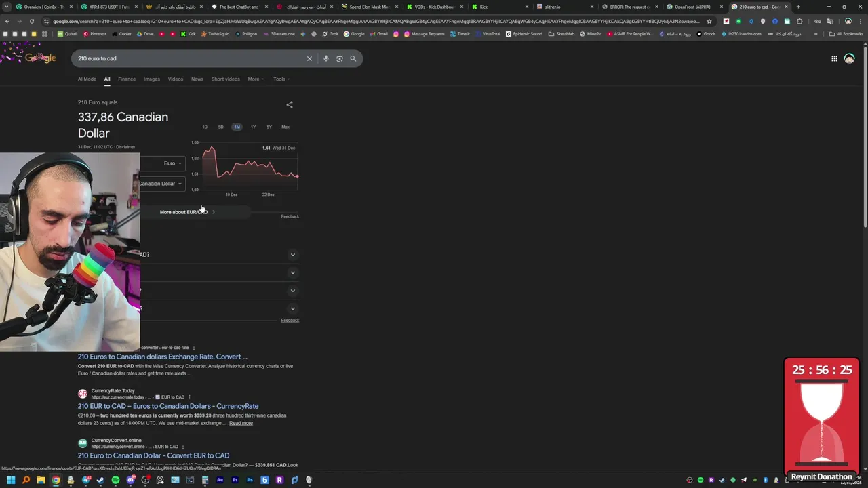Select the 5Y chart range
This screenshot has height=488, width=868.
[269, 127]
